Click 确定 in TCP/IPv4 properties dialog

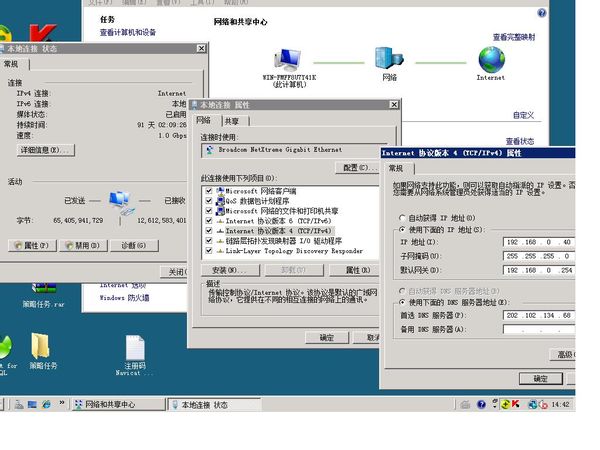tap(541, 378)
